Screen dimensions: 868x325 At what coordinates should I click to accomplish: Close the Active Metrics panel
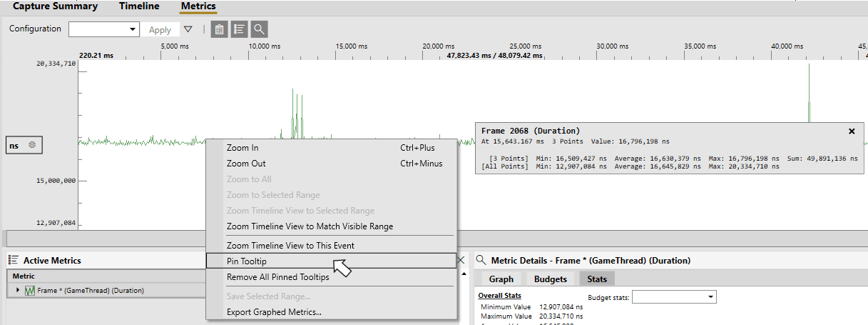[x=461, y=261]
